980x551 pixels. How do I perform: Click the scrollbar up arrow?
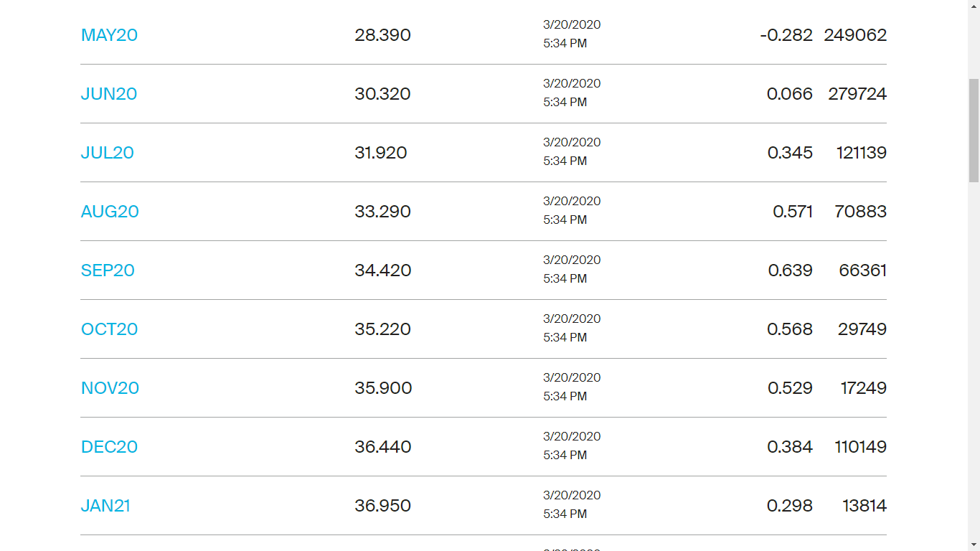point(974,6)
